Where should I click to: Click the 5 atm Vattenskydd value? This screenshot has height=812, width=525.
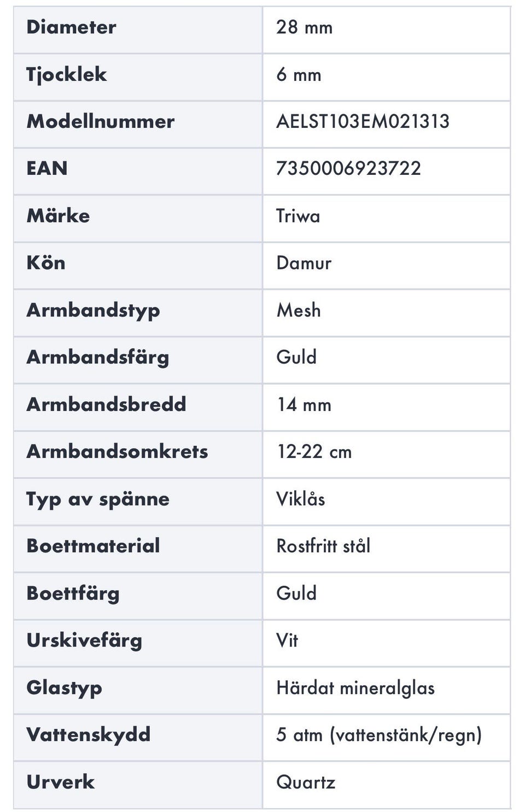click(378, 735)
